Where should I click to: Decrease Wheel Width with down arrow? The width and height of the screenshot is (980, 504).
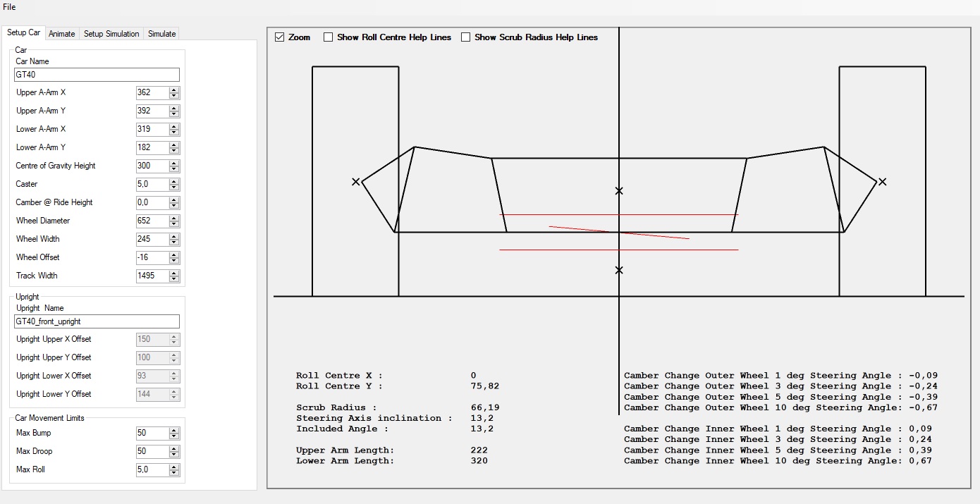click(174, 242)
